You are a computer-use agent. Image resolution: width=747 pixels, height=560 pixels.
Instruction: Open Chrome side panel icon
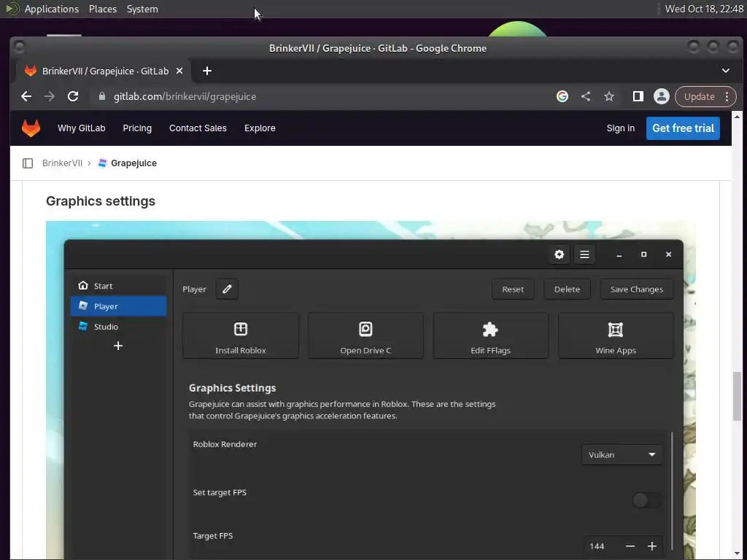tap(638, 97)
